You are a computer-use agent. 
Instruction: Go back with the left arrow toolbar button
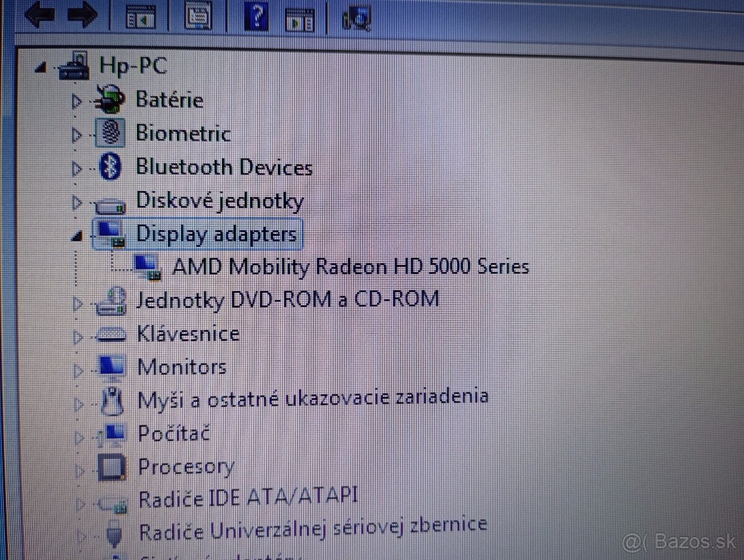tap(40, 14)
